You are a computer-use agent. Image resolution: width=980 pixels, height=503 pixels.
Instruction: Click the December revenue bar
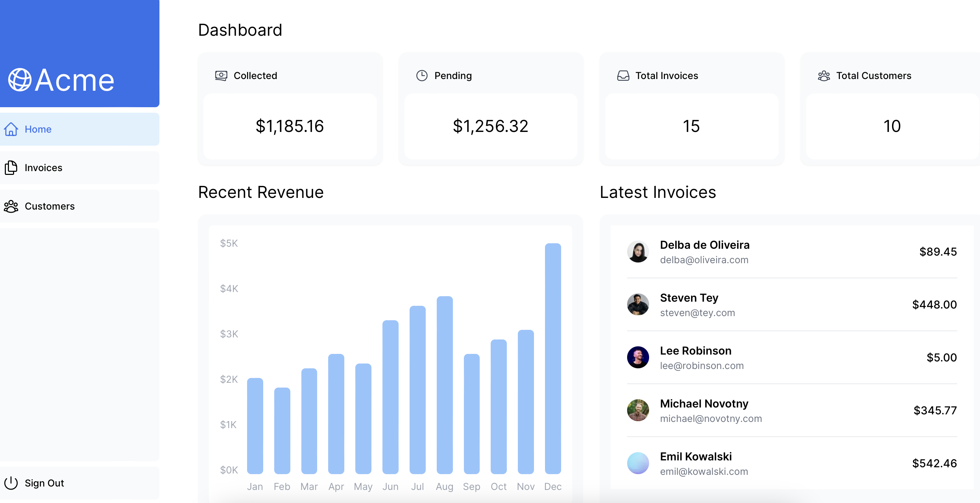coord(553,358)
